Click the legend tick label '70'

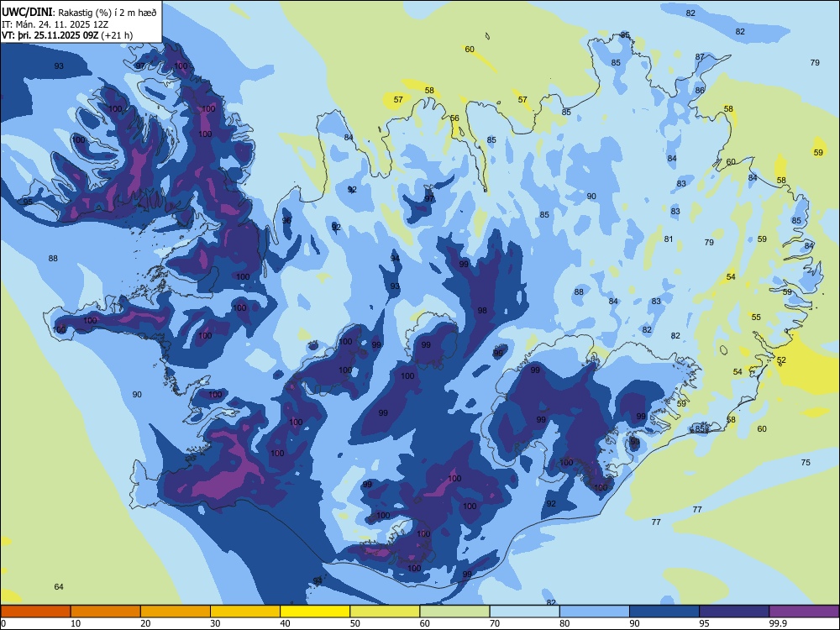click(x=495, y=623)
